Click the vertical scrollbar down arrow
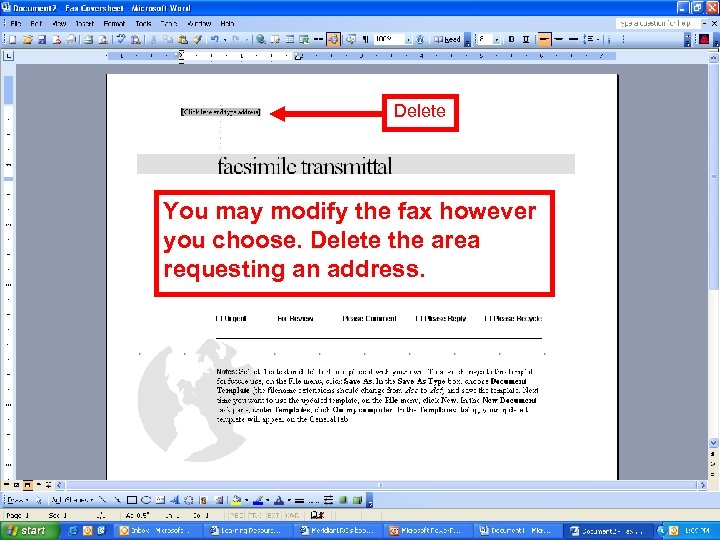Viewport: 720px width, 540px height. click(713, 443)
